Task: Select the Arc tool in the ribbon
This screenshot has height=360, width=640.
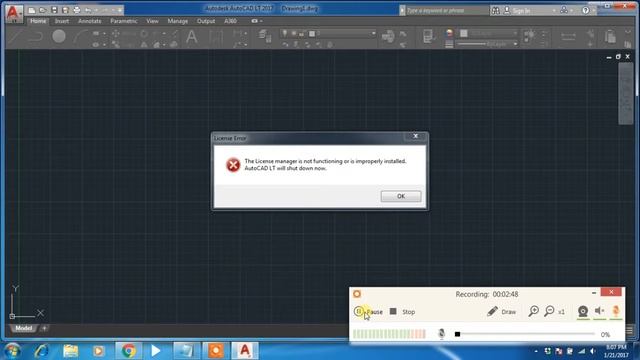Action: point(80,36)
